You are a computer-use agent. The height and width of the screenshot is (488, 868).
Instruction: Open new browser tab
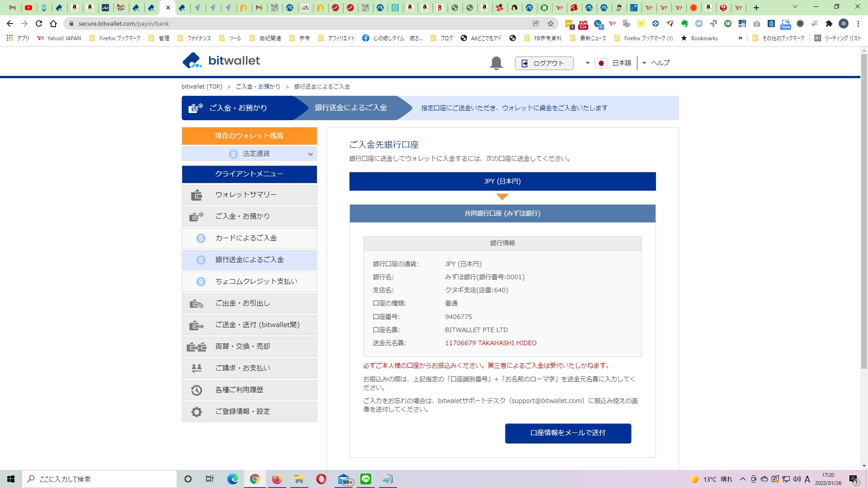[x=756, y=8]
